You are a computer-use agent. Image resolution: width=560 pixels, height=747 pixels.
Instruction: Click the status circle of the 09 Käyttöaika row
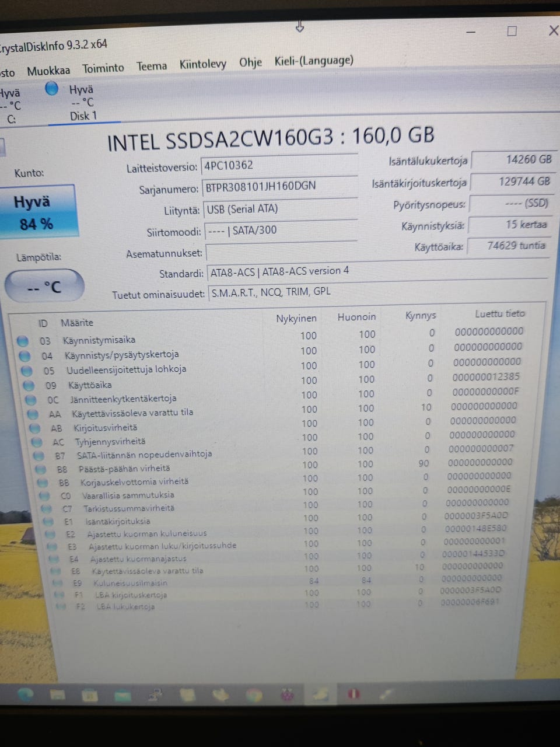(29, 385)
